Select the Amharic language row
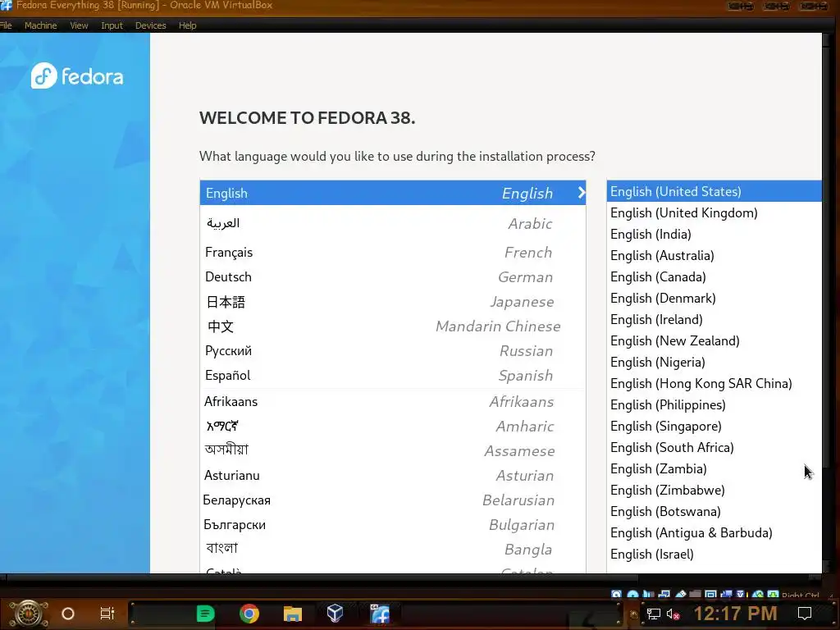 (393, 427)
